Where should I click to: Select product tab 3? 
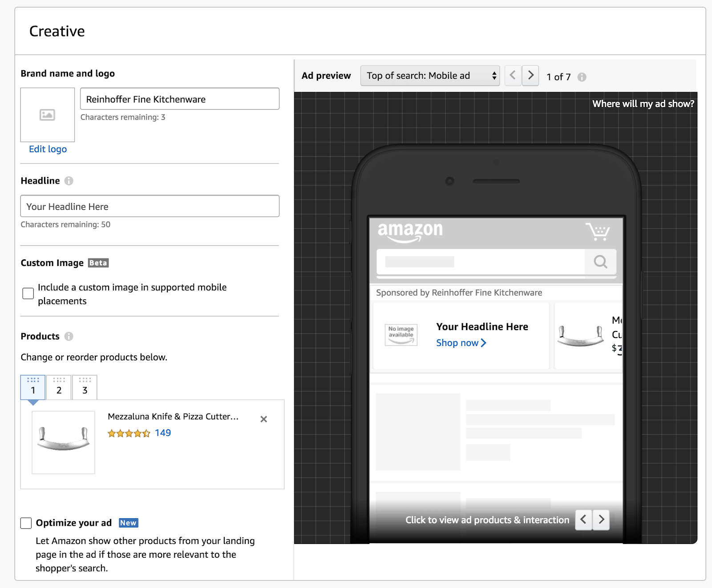(x=85, y=387)
